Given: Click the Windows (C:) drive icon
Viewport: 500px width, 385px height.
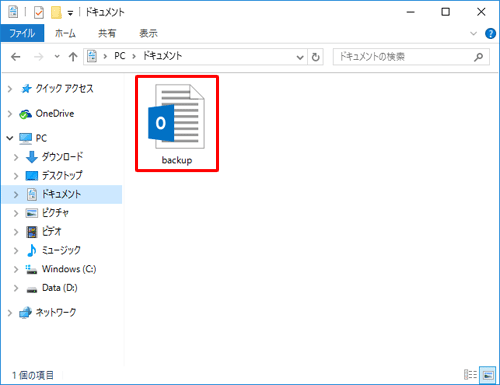Looking at the screenshot, I should [32, 269].
